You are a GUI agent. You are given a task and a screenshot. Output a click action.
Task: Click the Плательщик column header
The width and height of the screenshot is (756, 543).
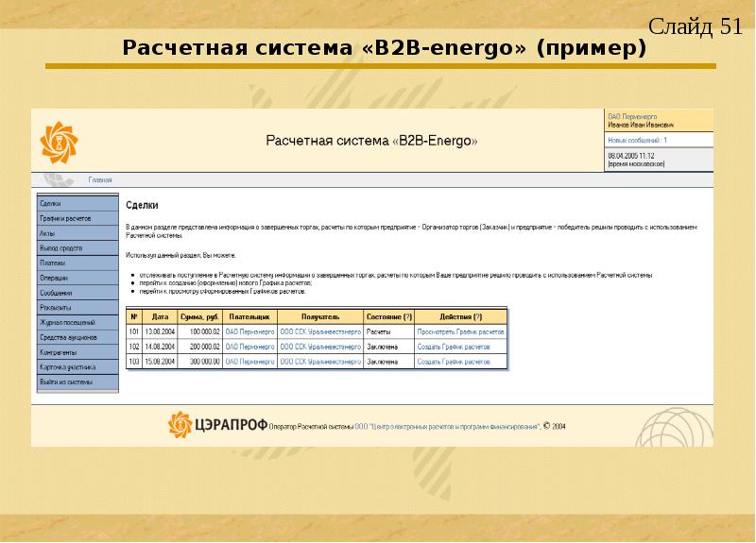pyautogui.click(x=249, y=317)
